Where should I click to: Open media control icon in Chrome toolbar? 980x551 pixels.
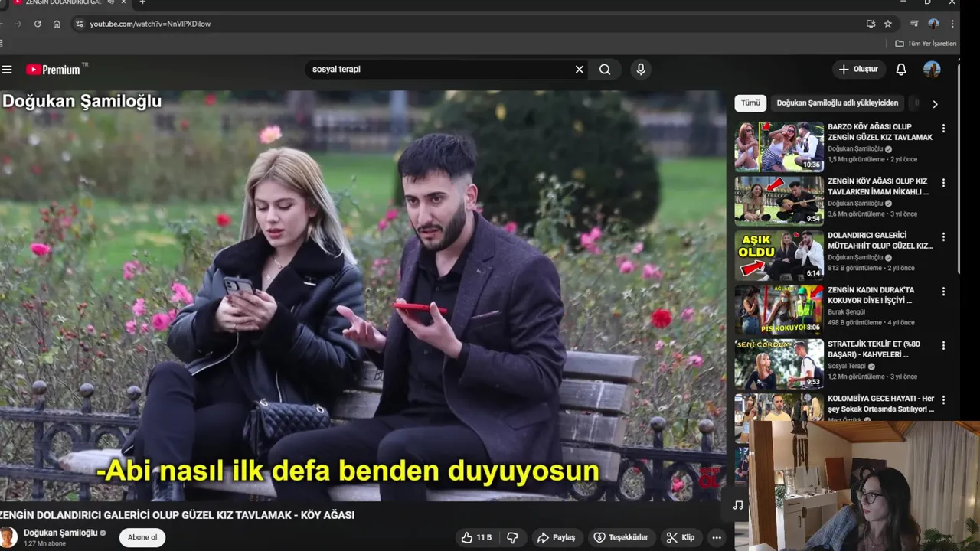[914, 24]
